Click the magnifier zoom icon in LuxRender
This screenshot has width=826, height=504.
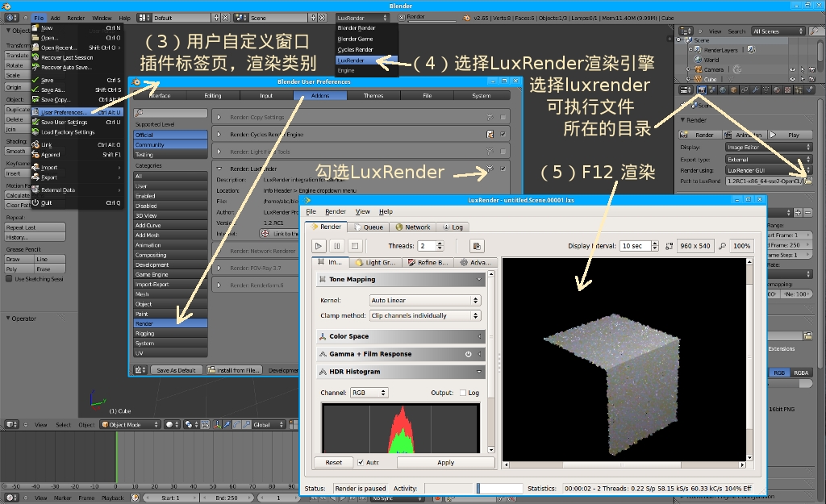tap(722, 246)
